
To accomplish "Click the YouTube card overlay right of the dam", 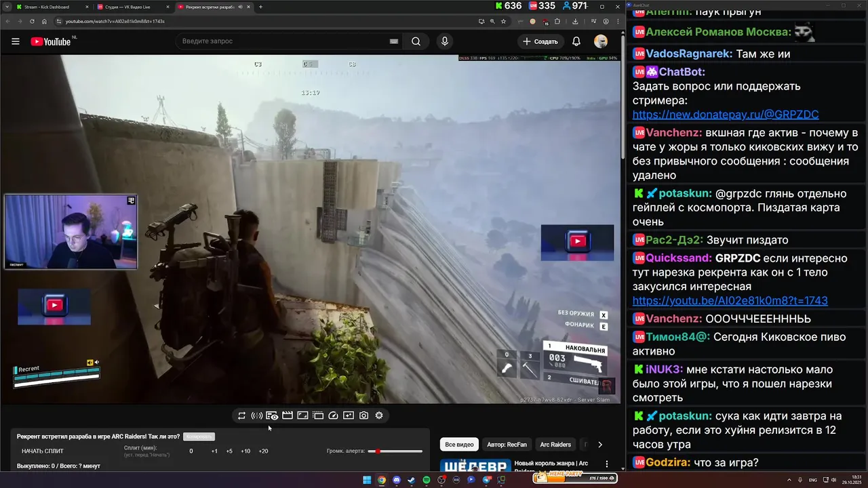I will click(577, 241).
